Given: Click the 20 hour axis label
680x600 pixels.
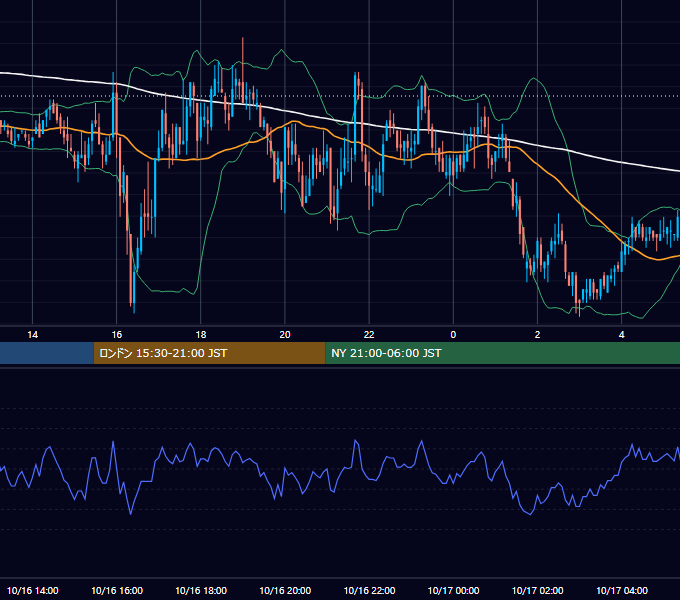Looking at the screenshot, I should pyautogui.click(x=285, y=335).
